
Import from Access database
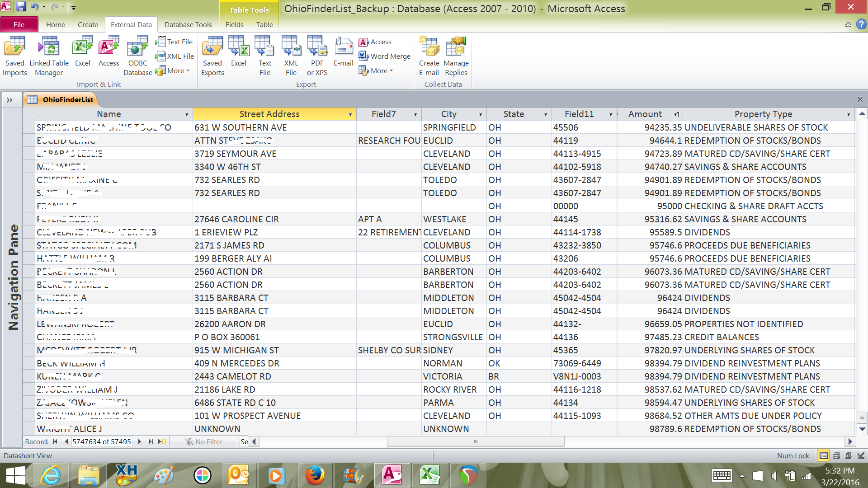(x=109, y=52)
